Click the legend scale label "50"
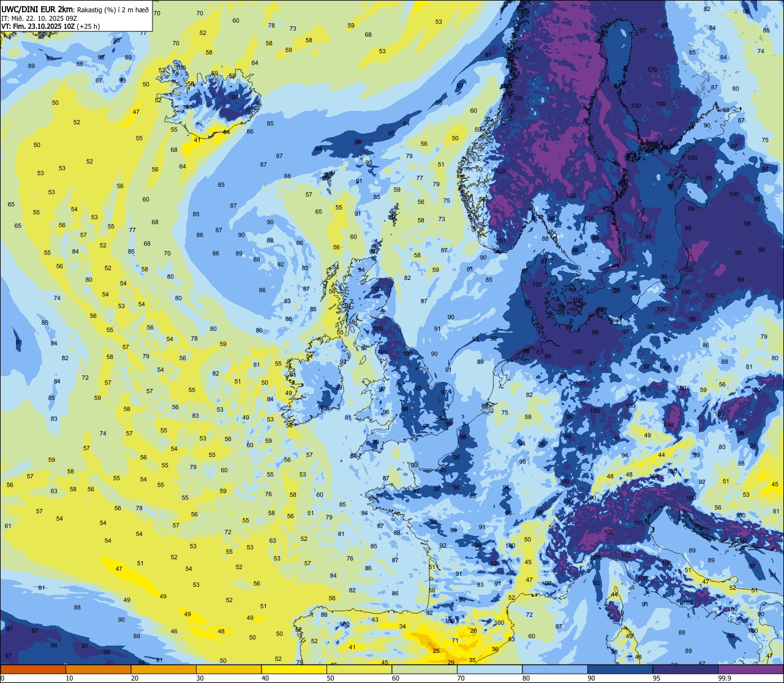 pos(330,678)
